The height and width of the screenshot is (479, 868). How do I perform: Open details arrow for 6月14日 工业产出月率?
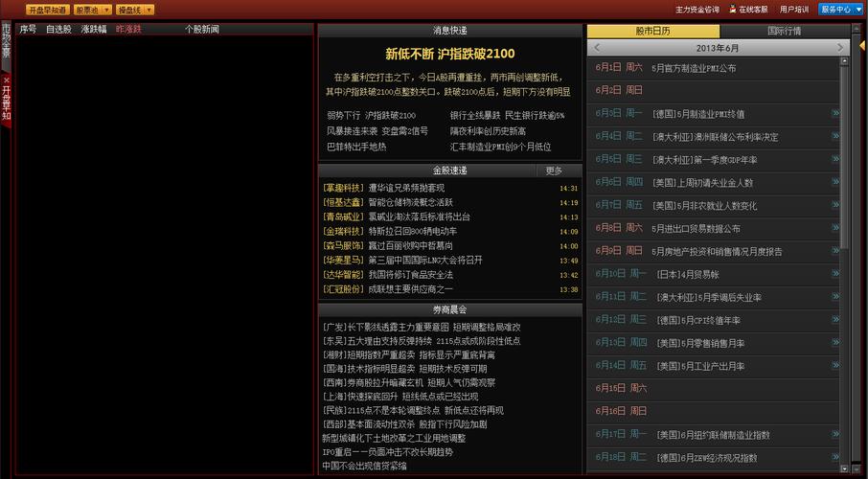pos(835,365)
